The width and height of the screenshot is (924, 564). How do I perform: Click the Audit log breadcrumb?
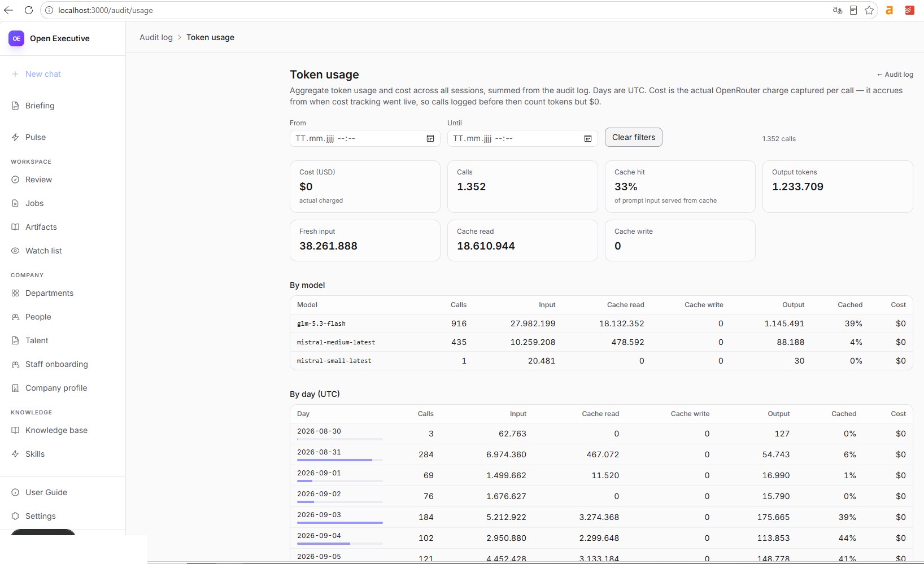tap(156, 37)
